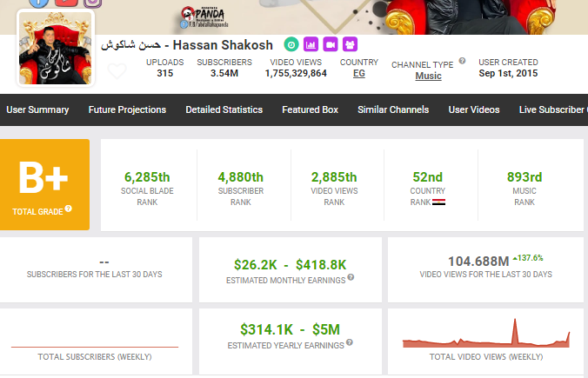
Task: Click the EG country link
Action: (358, 74)
